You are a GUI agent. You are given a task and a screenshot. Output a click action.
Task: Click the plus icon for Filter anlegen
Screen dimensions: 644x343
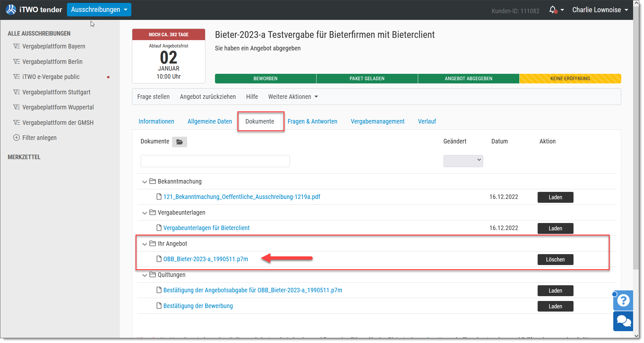(16, 138)
